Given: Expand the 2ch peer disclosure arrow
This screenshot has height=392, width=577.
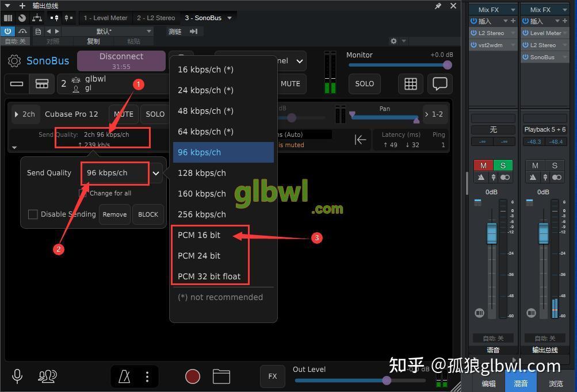Looking at the screenshot, I should click(x=16, y=114).
